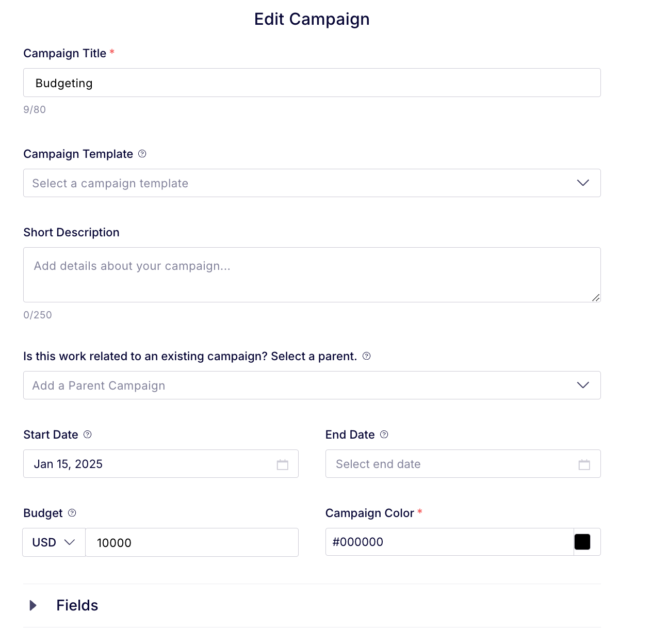
Task: Click the Campaign Title field containing Budgeting
Action: [312, 83]
